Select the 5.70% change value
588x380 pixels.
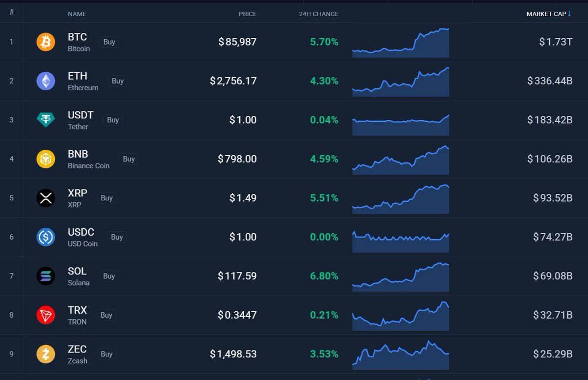click(324, 42)
